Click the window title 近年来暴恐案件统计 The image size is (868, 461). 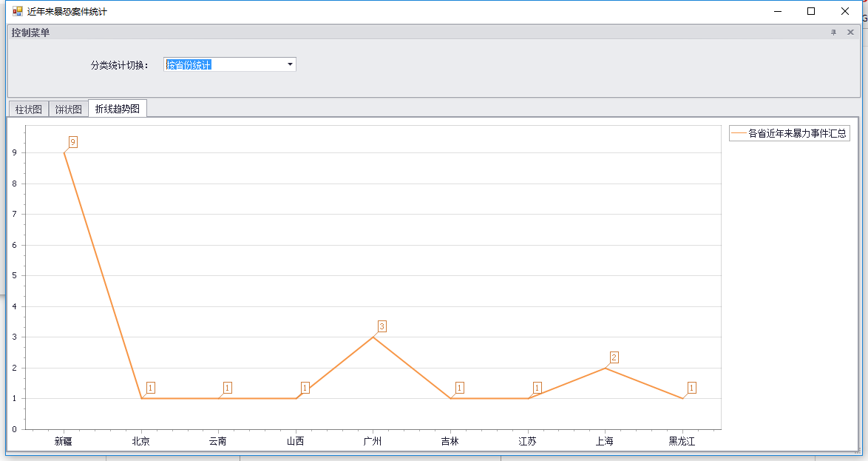pyautogui.click(x=67, y=12)
